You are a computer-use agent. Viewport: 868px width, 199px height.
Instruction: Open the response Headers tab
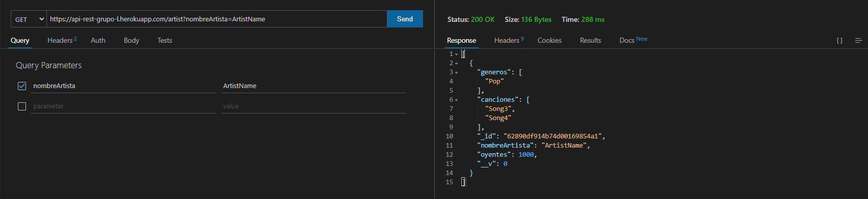click(509, 40)
